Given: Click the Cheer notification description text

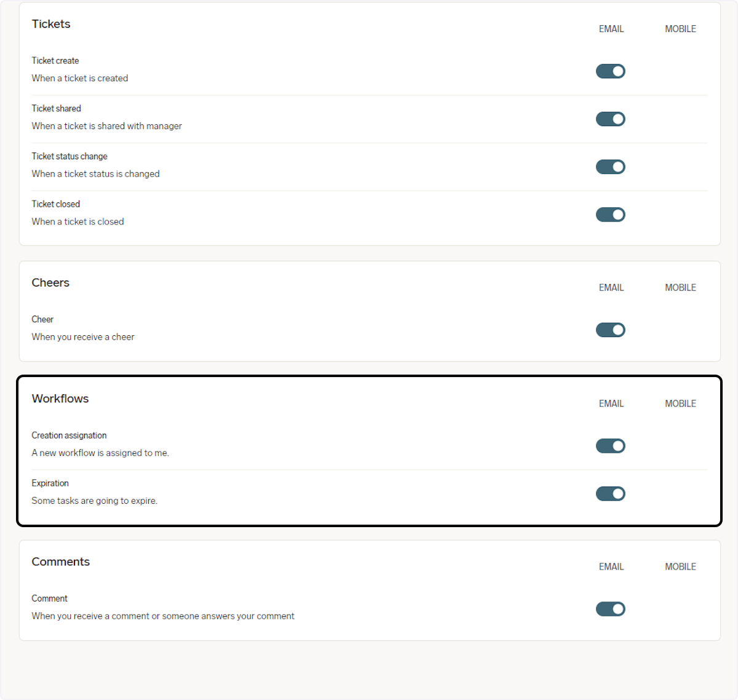Looking at the screenshot, I should [83, 336].
